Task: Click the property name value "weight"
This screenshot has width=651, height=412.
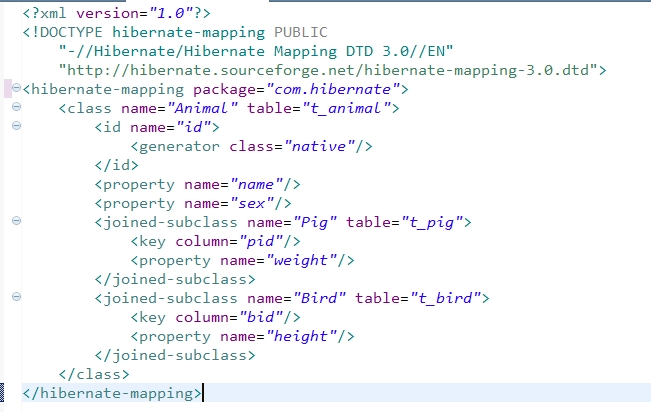Action: coord(301,260)
